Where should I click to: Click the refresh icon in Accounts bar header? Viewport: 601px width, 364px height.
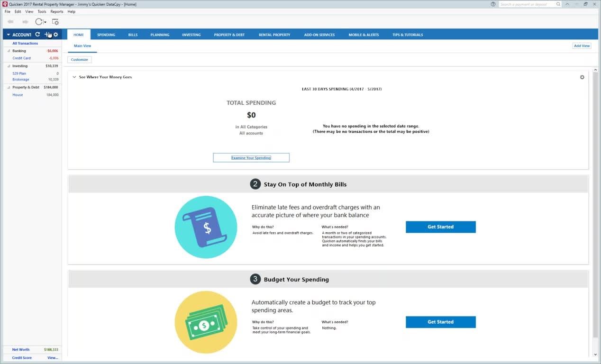pos(37,35)
